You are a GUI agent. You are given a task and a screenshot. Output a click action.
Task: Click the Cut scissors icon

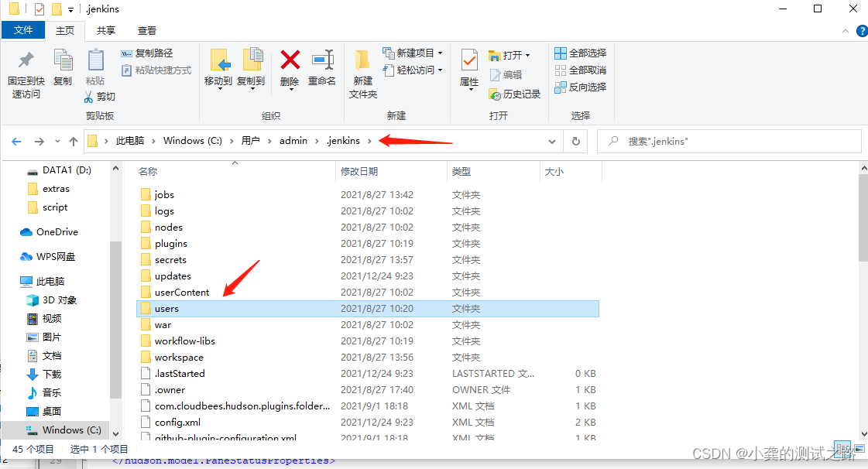(x=88, y=97)
